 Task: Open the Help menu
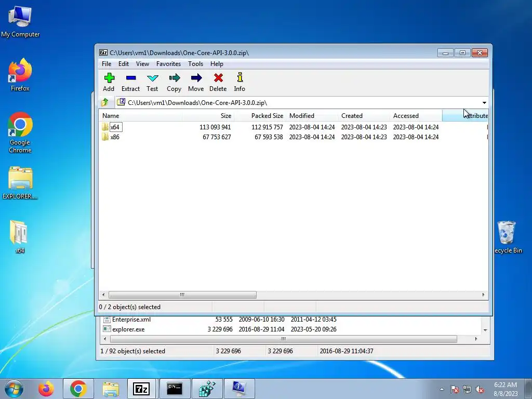[x=217, y=64]
